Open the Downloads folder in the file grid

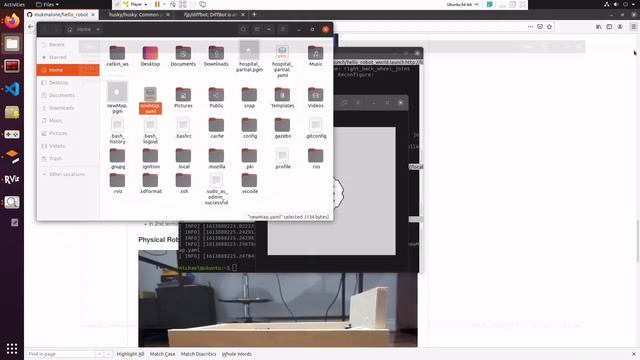[216, 56]
